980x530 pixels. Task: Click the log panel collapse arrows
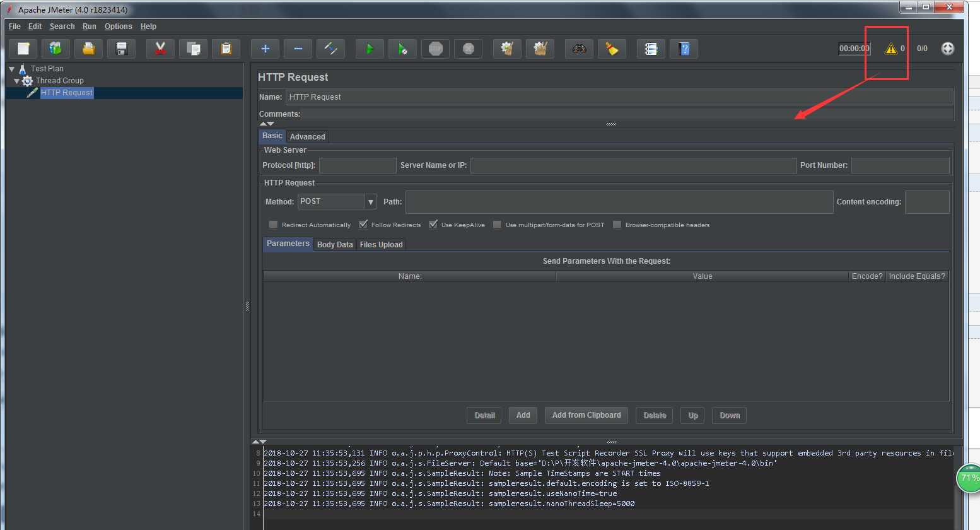[259, 442]
